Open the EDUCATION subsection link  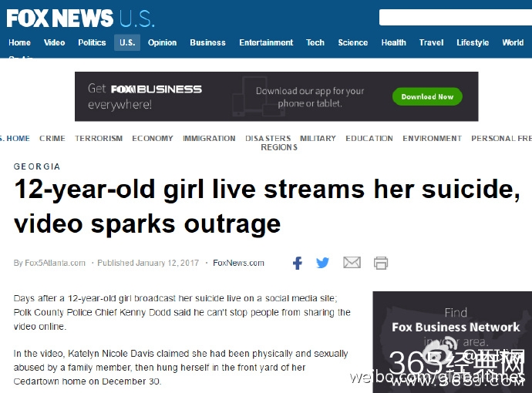coord(369,139)
